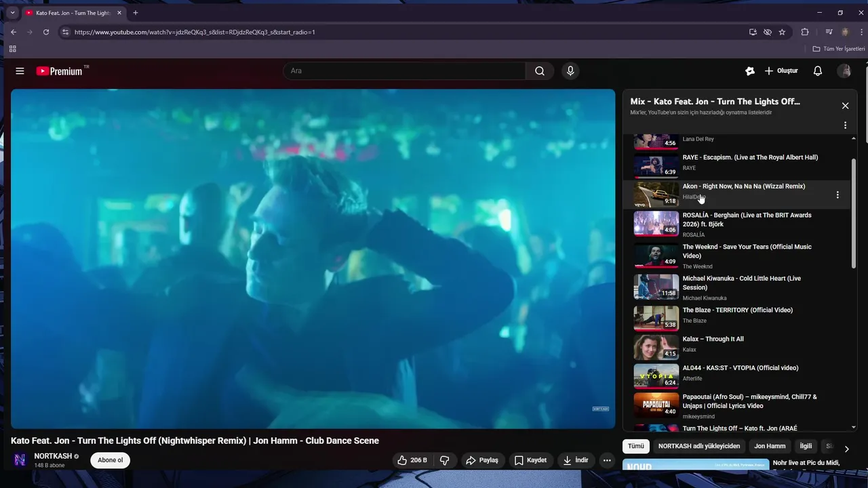This screenshot has width=868, height=488.
Task: Click the install app icon in address bar
Action: click(x=753, y=32)
